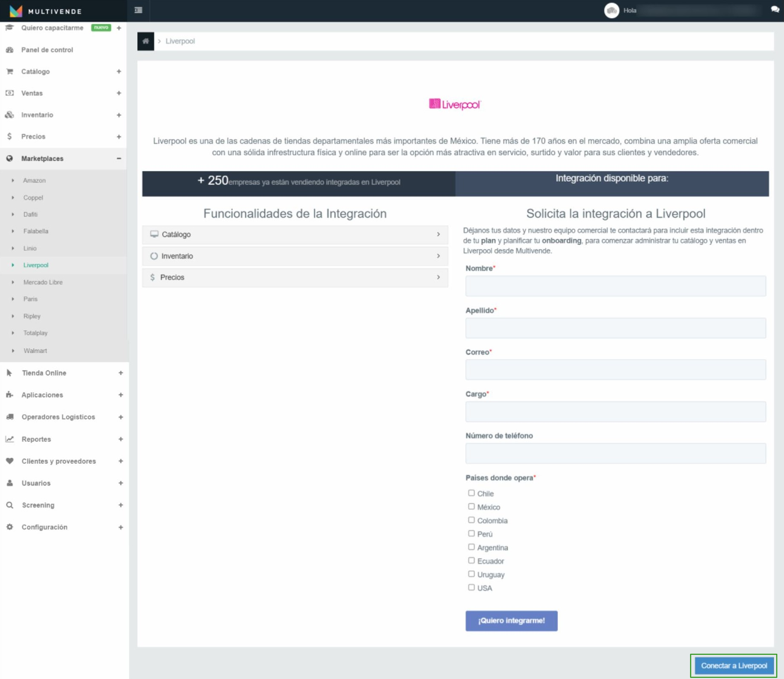Expand the Tienda Online plus sign
Screen dimensions: 784x679
click(121, 373)
